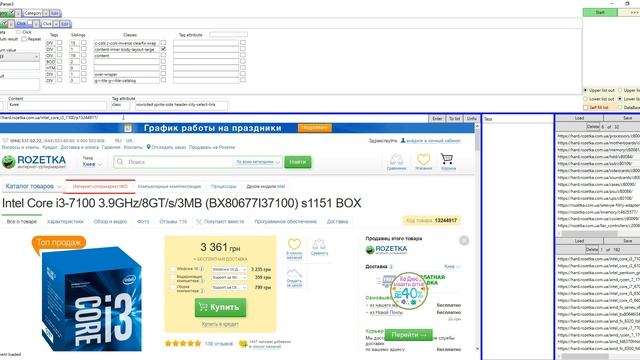Click the five-star rating
Screen dimensions: 640x360
click(x=183, y=343)
